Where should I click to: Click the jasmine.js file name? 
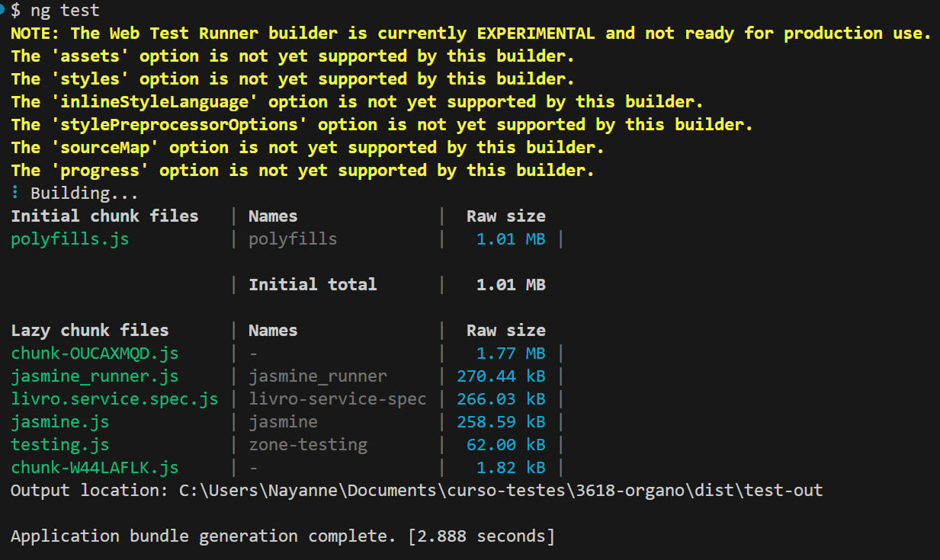[x=60, y=422]
